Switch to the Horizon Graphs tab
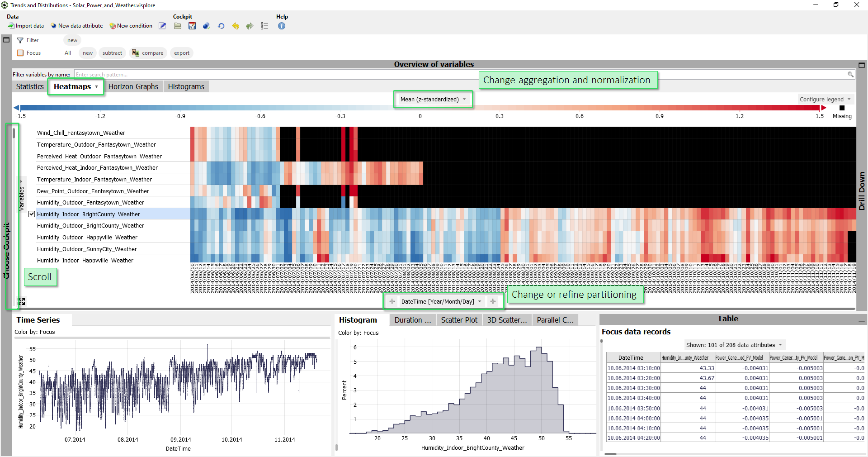The height and width of the screenshot is (457, 868). pyautogui.click(x=133, y=86)
